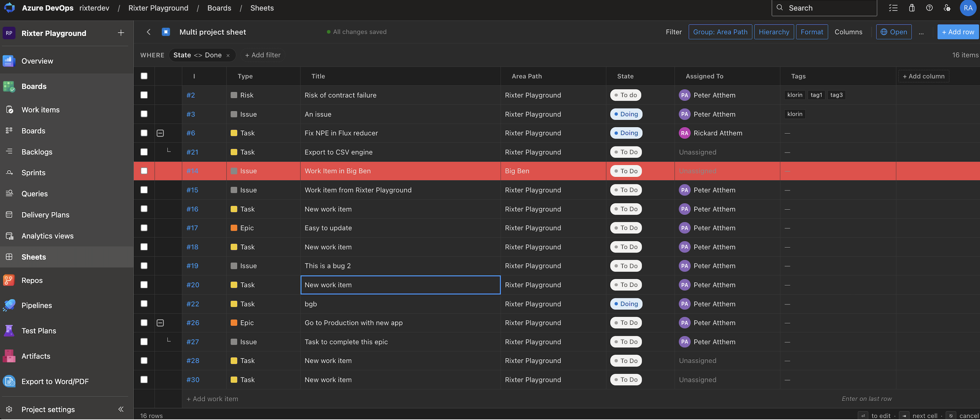Image resolution: width=980 pixels, height=420 pixels.
Task: Collapse the children of epic #26
Action: (160, 323)
